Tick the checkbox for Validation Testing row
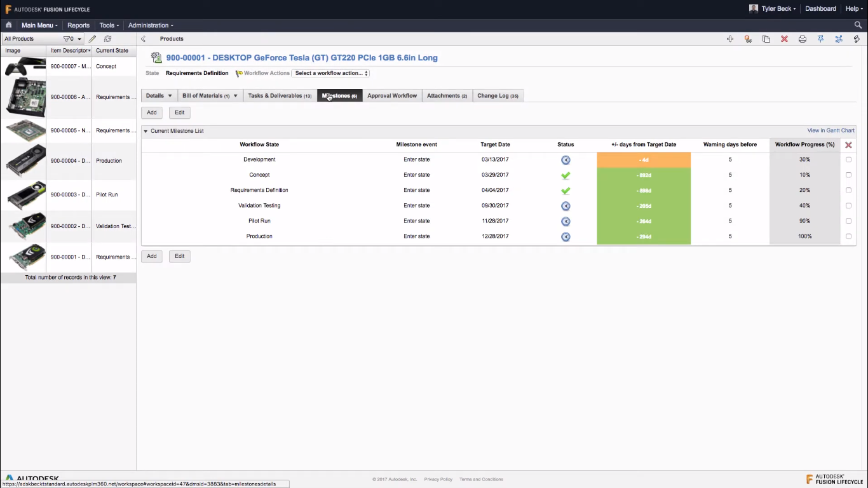 [x=848, y=206]
